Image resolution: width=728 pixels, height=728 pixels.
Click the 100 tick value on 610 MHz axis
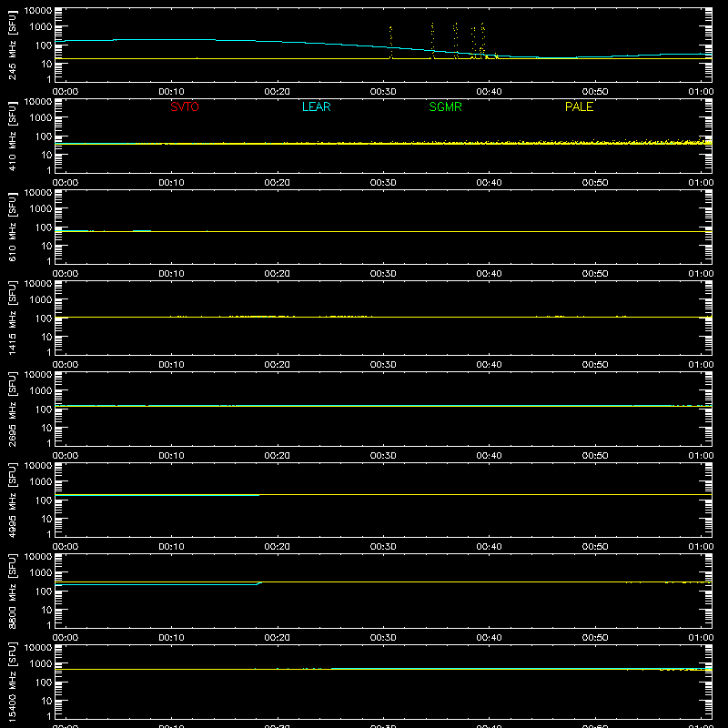(x=44, y=227)
